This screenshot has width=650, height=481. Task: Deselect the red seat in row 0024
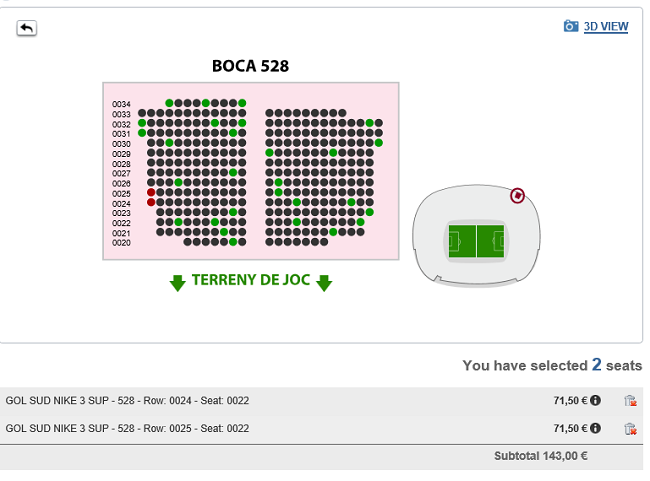coord(151,202)
